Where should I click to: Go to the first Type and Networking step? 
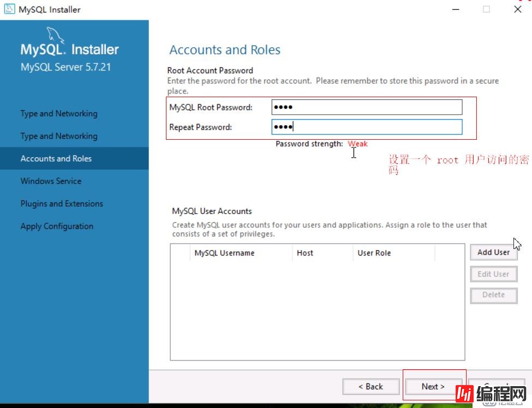point(58,114)
